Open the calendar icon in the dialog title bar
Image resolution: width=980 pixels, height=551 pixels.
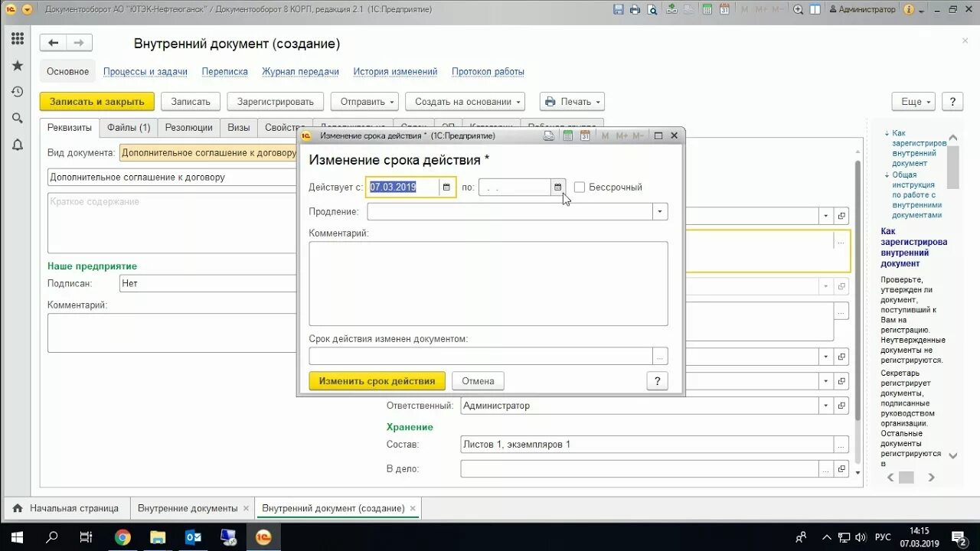584,135
